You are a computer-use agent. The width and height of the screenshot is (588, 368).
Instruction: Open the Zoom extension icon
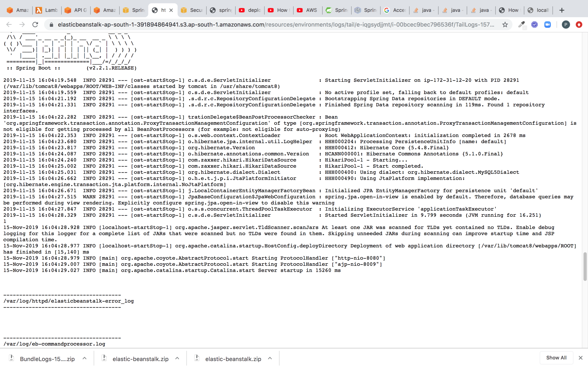pos(547,25)
